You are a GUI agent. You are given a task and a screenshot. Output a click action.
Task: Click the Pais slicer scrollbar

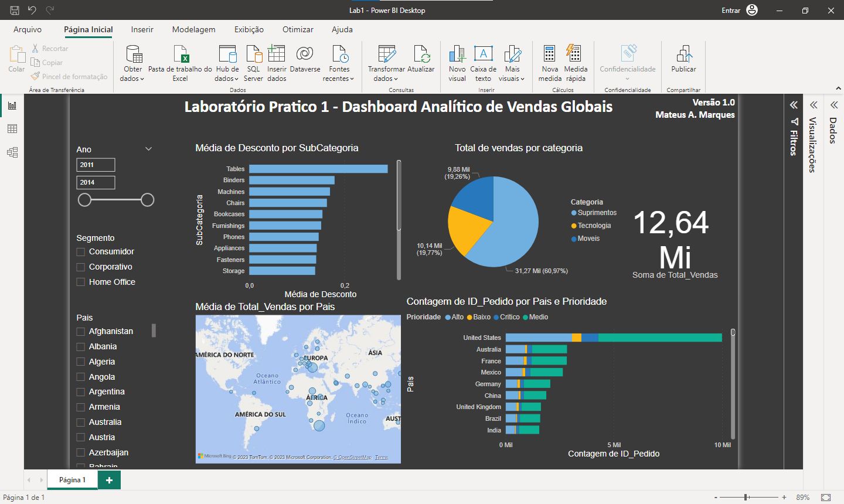click(x=154, y=331)
